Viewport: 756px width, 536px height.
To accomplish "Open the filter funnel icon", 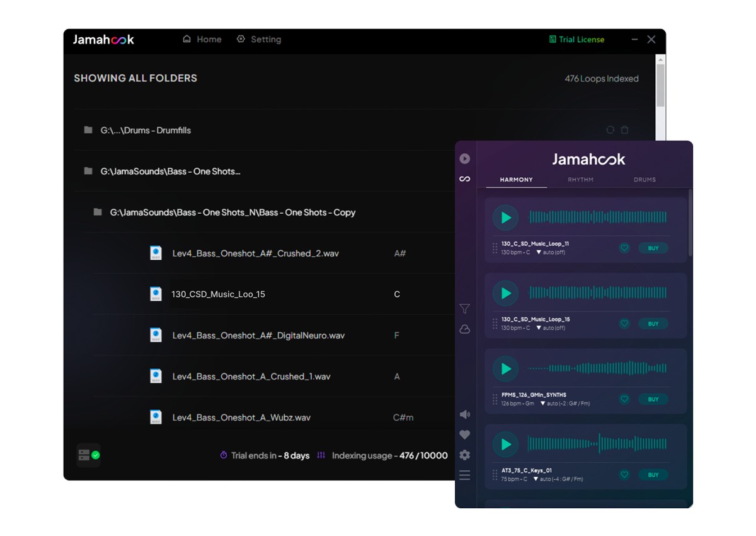I will (465, 309).
